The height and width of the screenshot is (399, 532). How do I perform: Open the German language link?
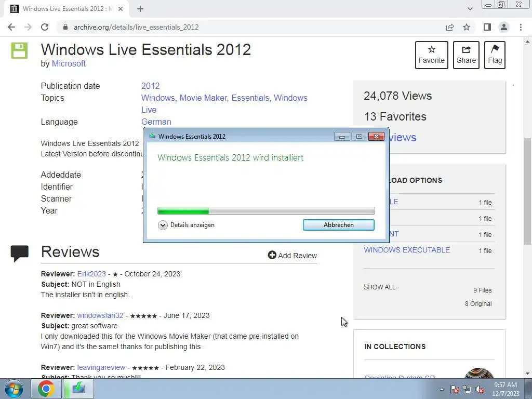pyautogui.click(x=156, y=122)
